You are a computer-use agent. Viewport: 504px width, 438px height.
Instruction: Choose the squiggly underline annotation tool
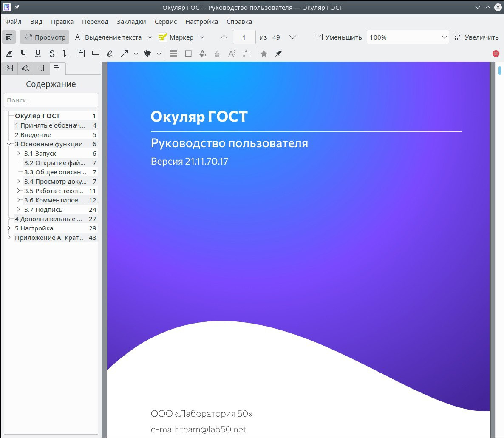(38, 54)
